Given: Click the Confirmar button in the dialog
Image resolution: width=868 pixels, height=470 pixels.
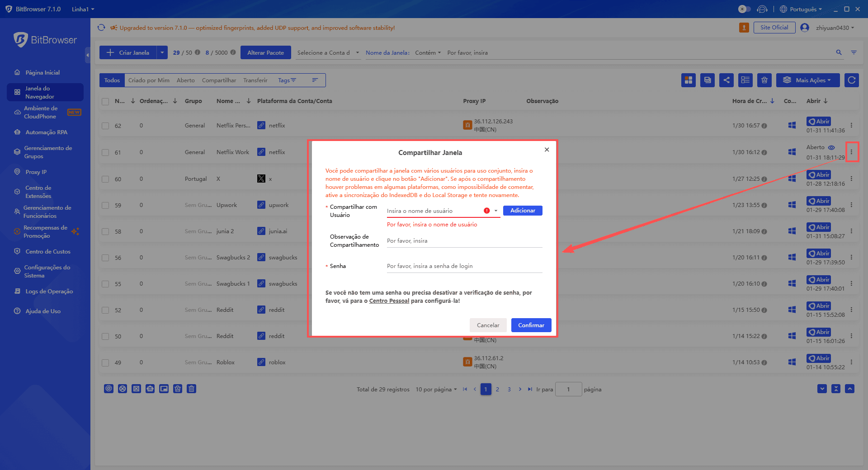Looking at the screenshot, I should tap(531, 325).
